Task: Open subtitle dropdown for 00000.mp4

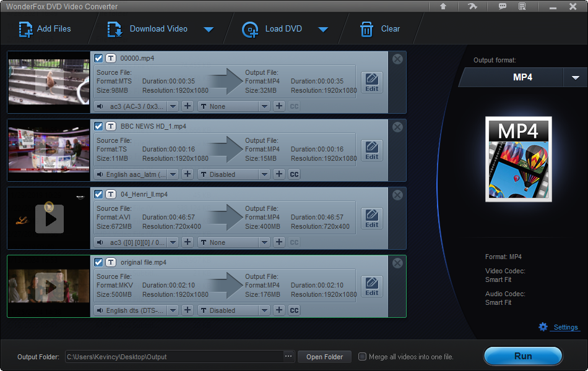Action: click(x=264, y=106)
